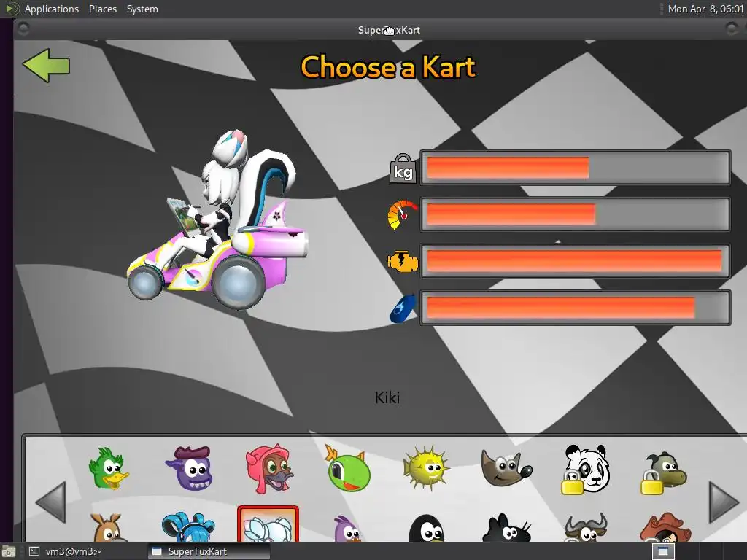Go back using the green arrow
Image resolution: width=747 pixels, height=560 pixels.
(46, 65)
